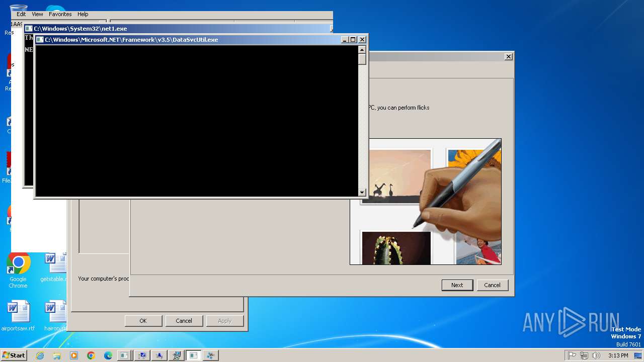Open Internet Explorer from the taskbar
644x362 pixels.
tap(40, 355)
